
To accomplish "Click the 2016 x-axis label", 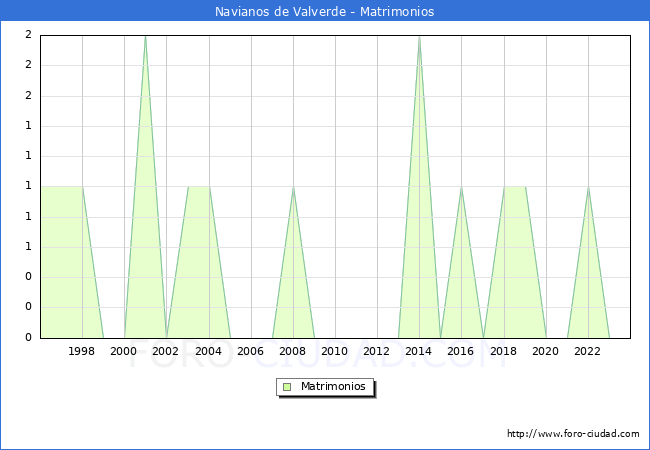I will (461, 351).
